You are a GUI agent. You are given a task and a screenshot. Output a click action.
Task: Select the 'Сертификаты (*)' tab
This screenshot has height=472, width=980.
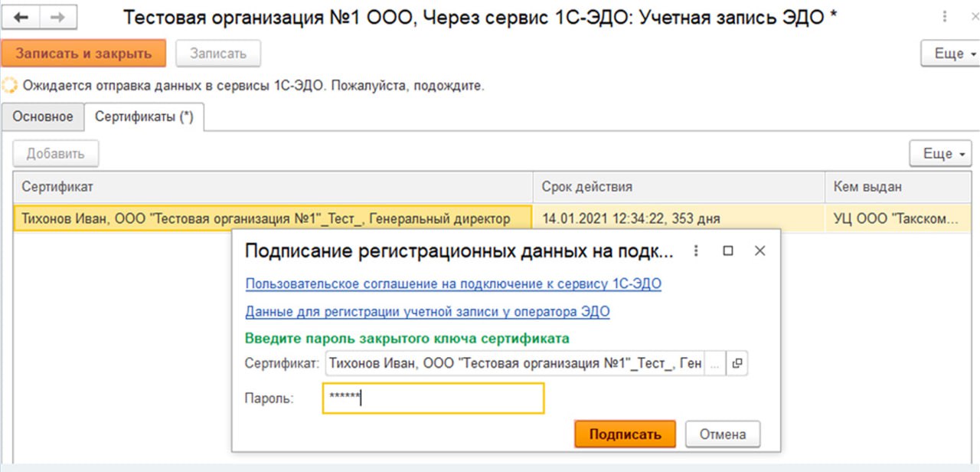coord(144,116)
